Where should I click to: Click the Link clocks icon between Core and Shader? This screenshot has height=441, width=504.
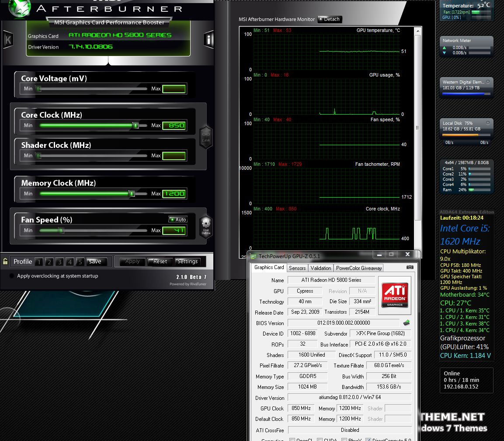[x=206, y=137]
